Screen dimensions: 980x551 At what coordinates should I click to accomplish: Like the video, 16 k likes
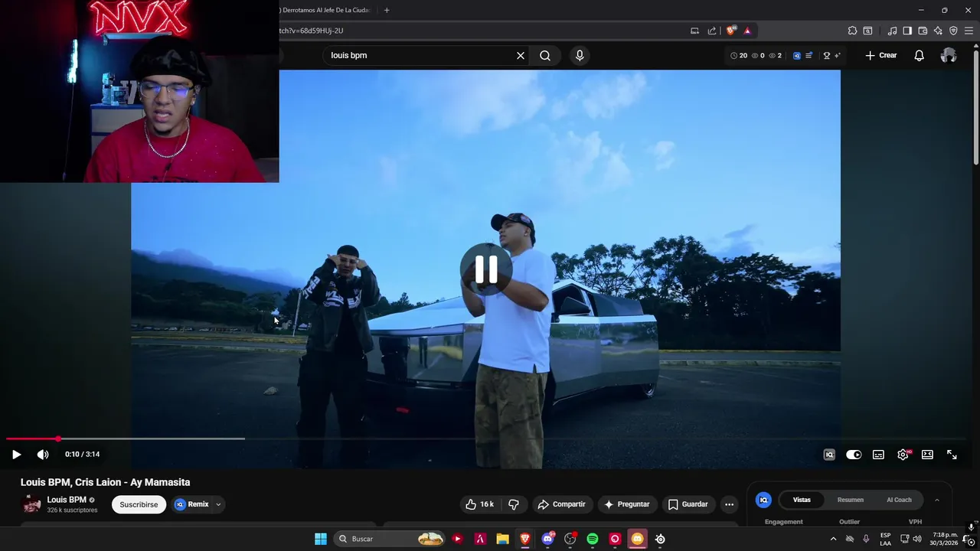click(480, 504)
